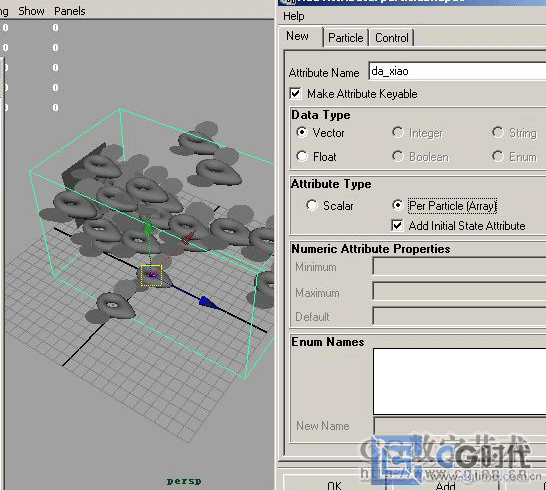Image resolution: width=546 pixels, height=490 pixels.
Task: Select the Boolean data type
Action: [x=398, y=156]
